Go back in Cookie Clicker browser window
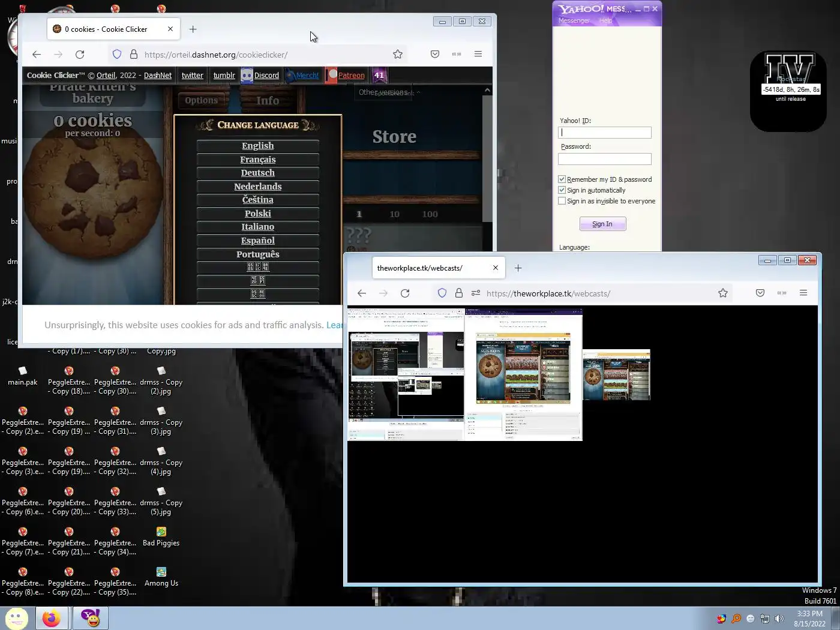Screen dimensions: 840x630 tap(37, 55)
